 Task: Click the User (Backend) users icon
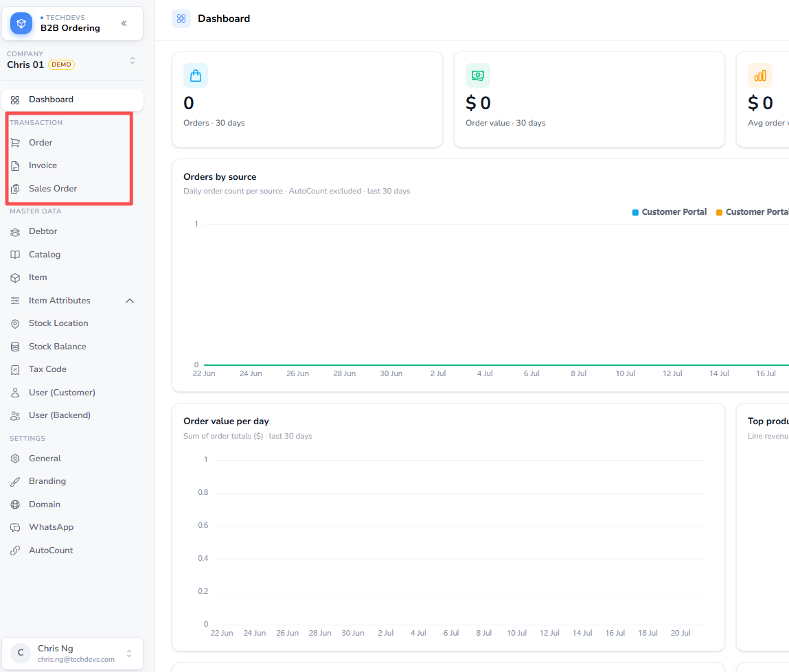15,415
